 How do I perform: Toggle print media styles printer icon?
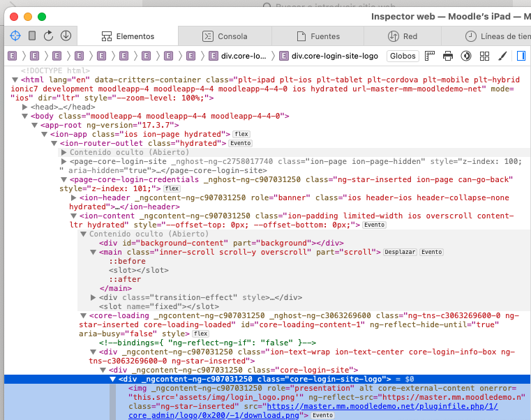(x=448, y=56)
